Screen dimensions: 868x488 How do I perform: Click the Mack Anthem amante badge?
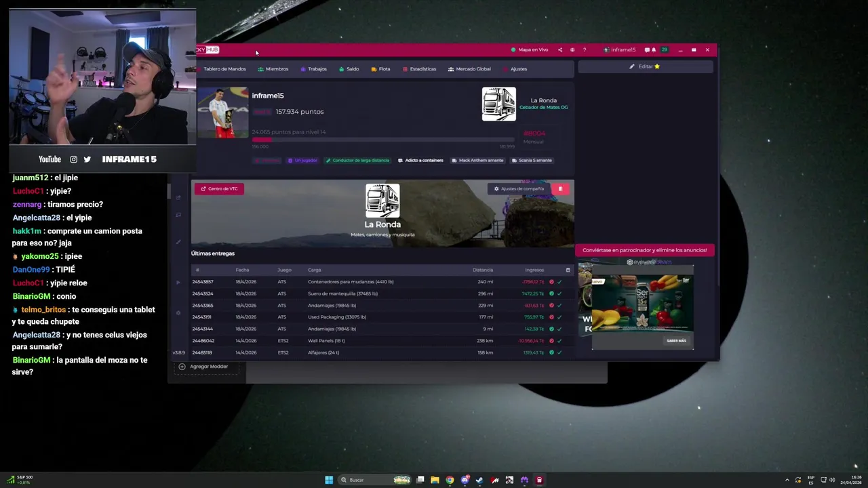(x=477, y=161)
